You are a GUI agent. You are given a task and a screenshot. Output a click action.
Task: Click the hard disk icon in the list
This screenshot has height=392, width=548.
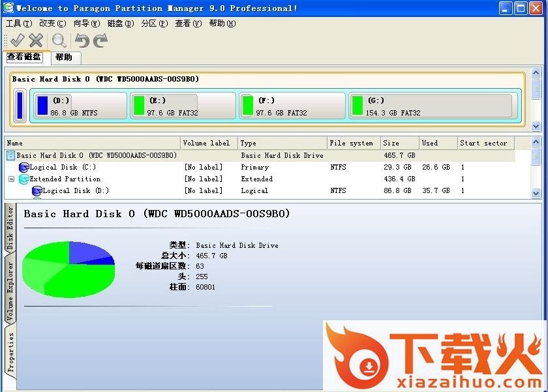(11, 155)
